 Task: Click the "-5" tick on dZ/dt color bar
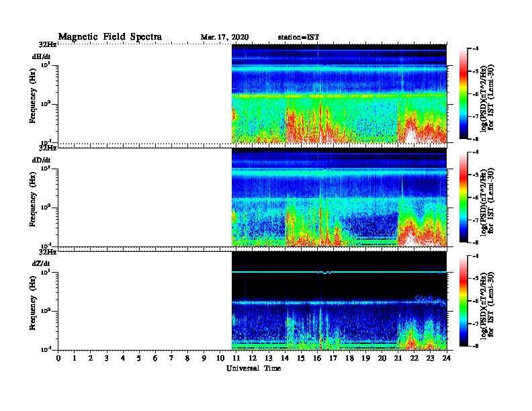(476, 278)
